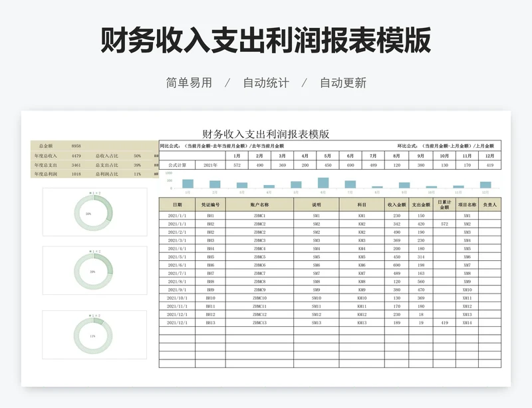Select the 总利润占比 label cell
532x408 pixels.
pos(107,174)
